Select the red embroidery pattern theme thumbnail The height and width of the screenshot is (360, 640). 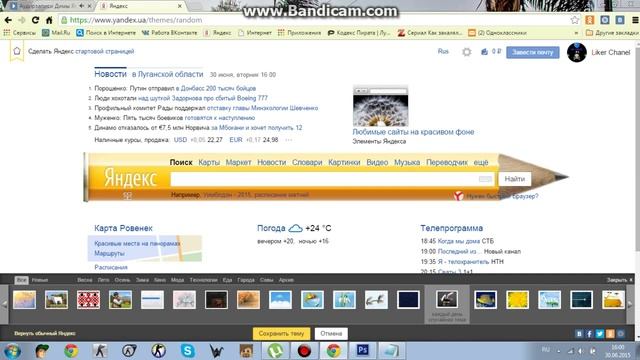coord(89,300)
